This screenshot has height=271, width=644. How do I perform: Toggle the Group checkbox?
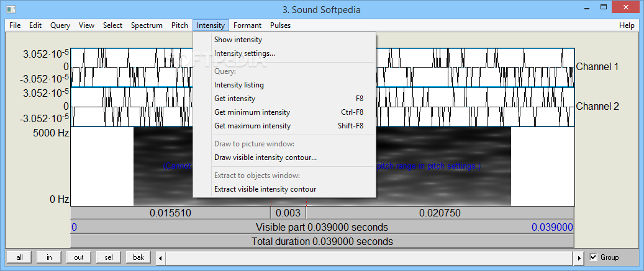[x=593, y=257]
